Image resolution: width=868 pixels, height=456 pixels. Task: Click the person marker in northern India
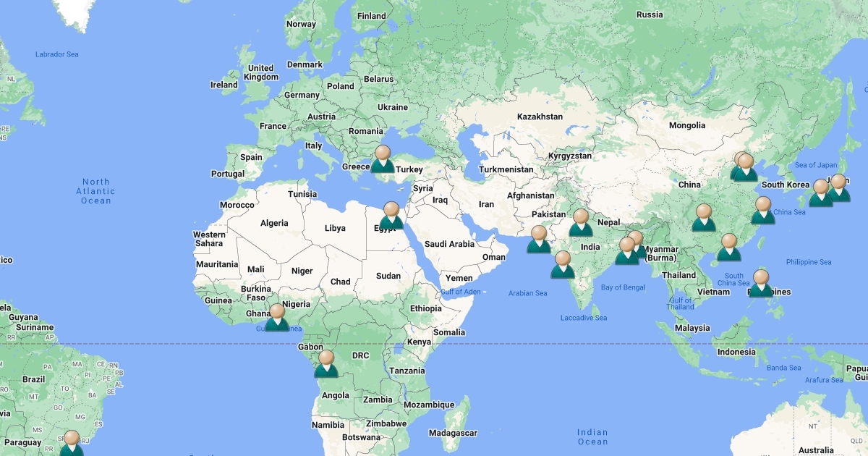pyautogui.click(x=581, y=223)
